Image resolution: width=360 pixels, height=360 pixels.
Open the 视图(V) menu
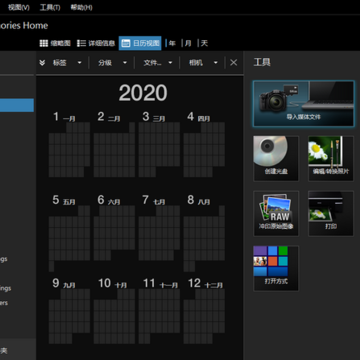(x=19, y=7)
